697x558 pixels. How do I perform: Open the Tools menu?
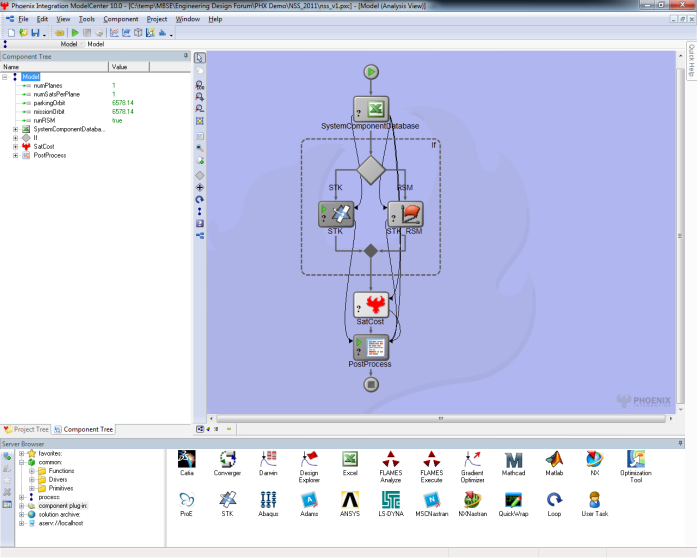pos(87,19)
